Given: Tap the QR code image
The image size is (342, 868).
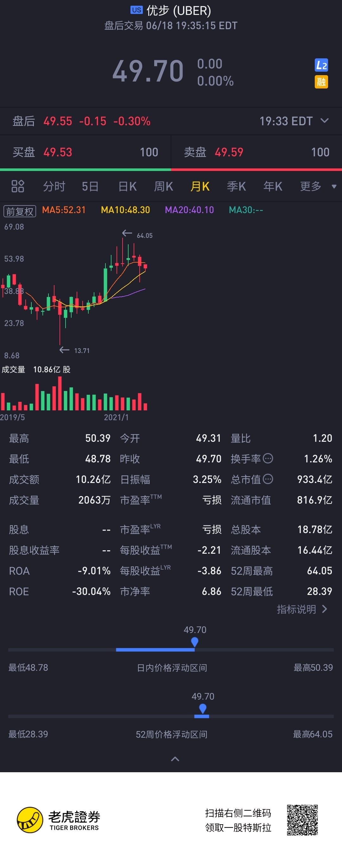Looking at the screenshot, I should click(302, 820).
